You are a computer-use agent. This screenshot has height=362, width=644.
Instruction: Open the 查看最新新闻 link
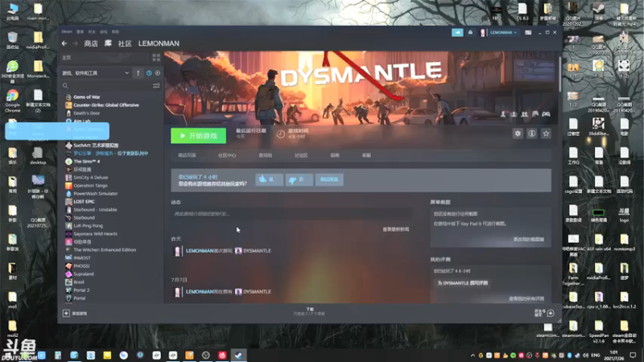[395, 229]
